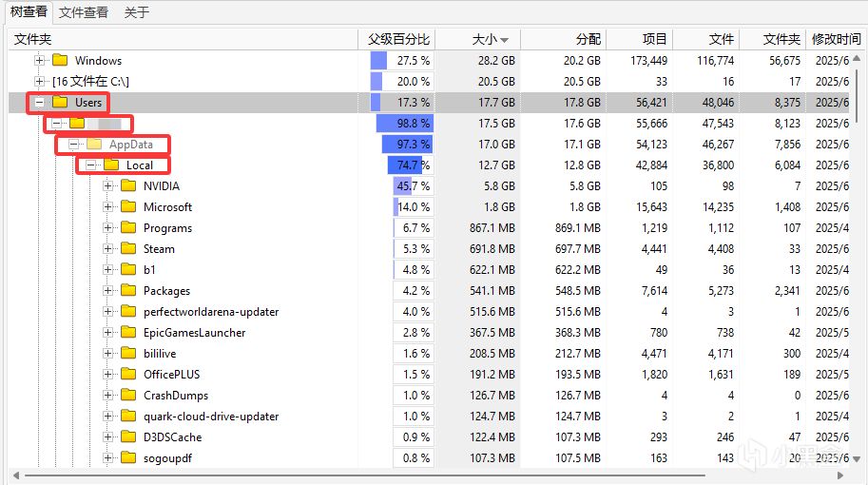Click the EpicGamesLauncher folder icon

point(128,332)
